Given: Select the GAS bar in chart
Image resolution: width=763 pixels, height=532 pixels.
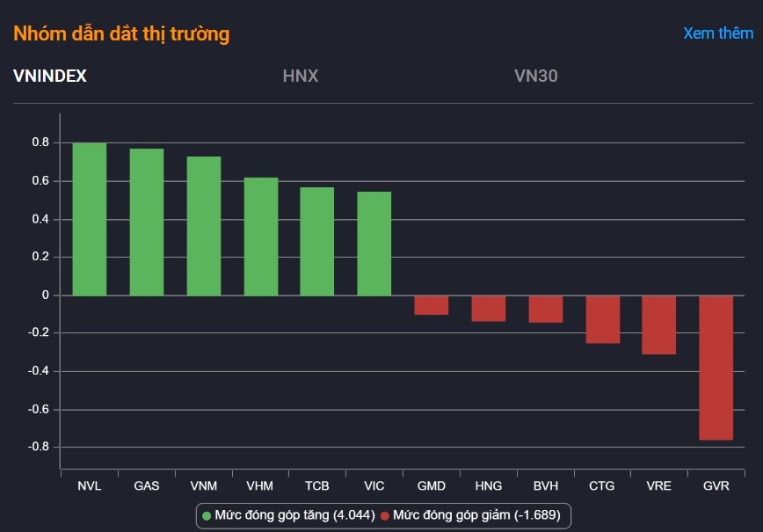Looking at the screenshot, I should [x=147, y=222].
